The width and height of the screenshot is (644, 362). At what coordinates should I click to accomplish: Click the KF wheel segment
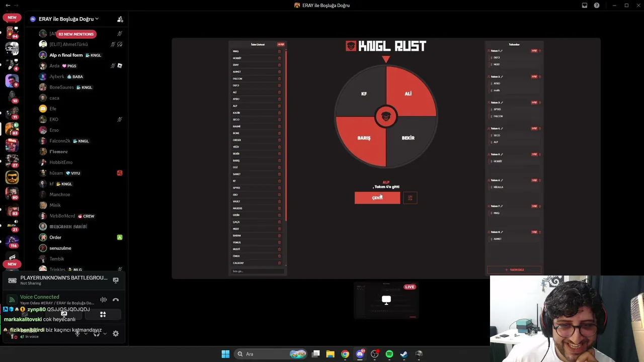(364, 94)
